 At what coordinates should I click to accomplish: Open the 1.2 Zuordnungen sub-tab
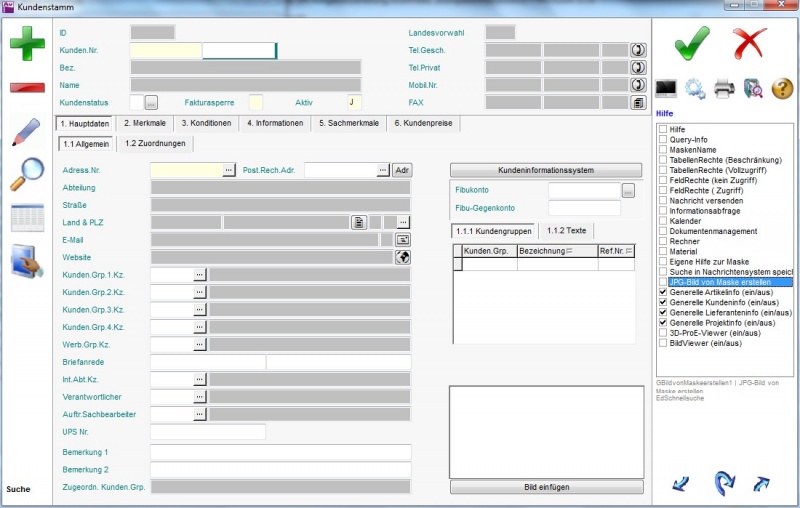tap(152, 144)
